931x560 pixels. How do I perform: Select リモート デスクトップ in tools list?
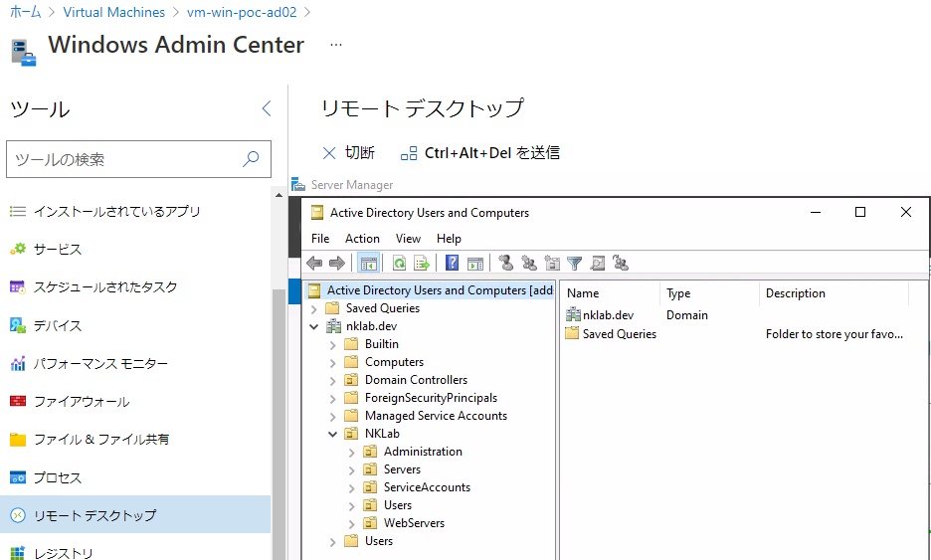coord(135,514)
